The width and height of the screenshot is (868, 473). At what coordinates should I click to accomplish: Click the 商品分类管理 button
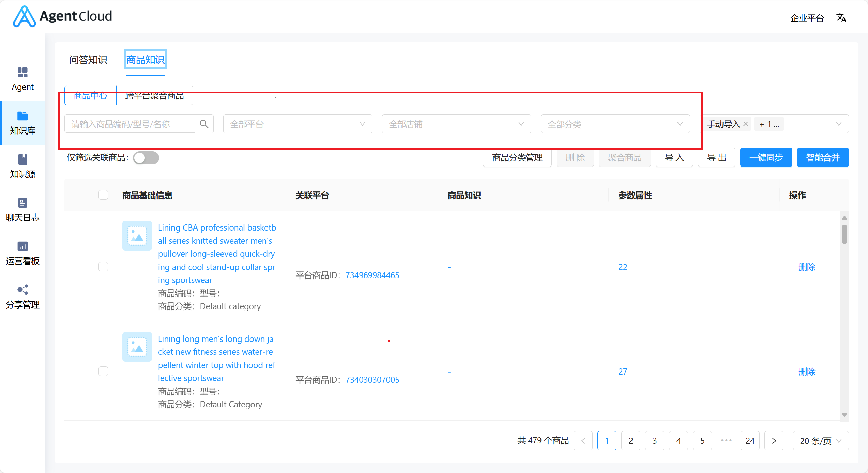517,158
